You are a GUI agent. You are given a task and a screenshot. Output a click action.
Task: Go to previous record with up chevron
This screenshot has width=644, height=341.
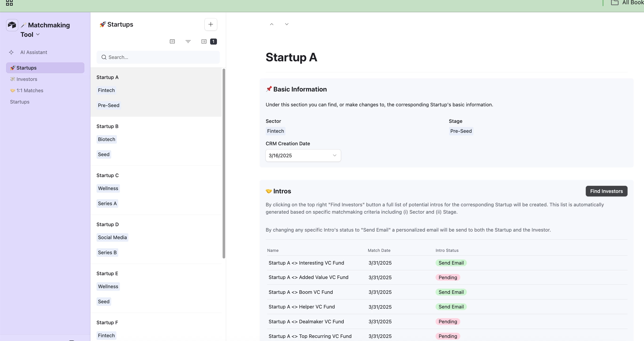[272, 24]
